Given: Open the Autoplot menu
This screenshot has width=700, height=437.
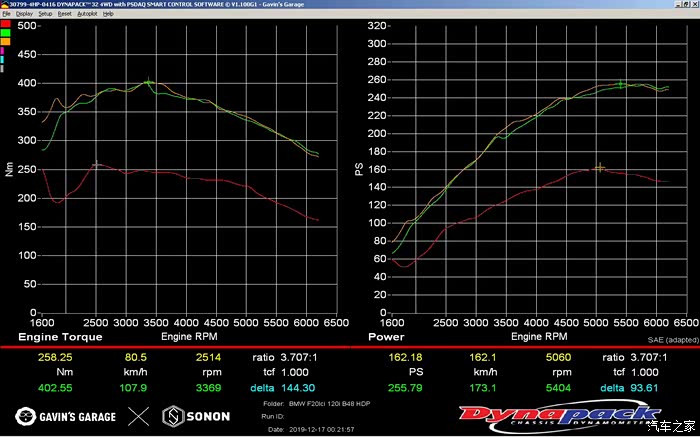Looking at the screenshot, I should (x=87, y=14).
